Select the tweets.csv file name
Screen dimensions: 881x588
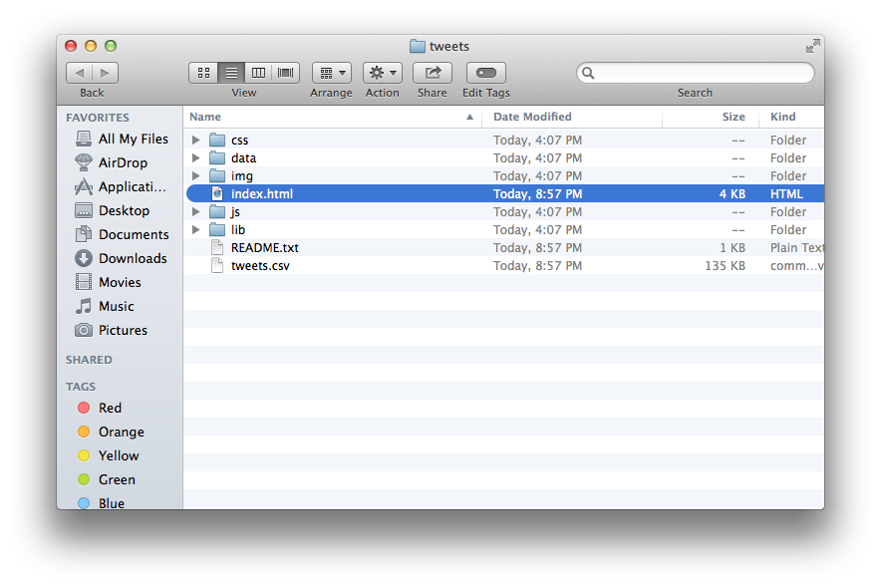tap(260, 266)
